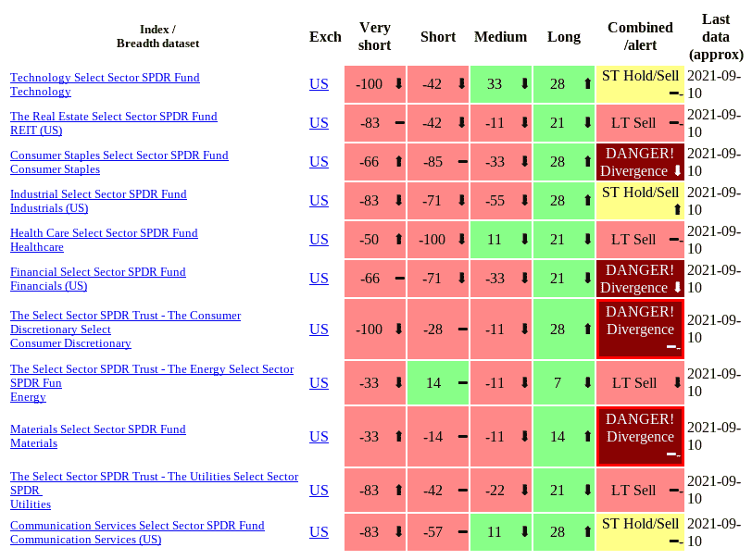752x560 pixels.
Task: Open Financial Select Sector SPDR Fund link
Action: (x=98, y=272)
